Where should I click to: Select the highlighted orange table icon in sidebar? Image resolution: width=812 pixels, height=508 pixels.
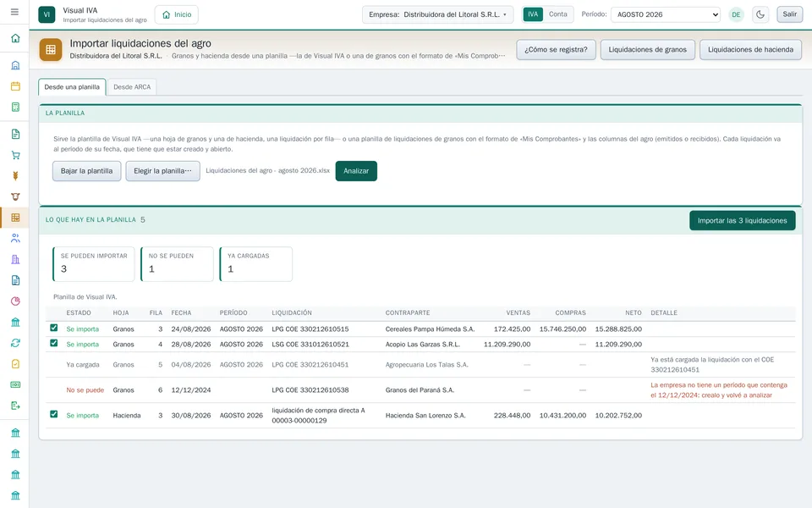[x=15, y=218]
